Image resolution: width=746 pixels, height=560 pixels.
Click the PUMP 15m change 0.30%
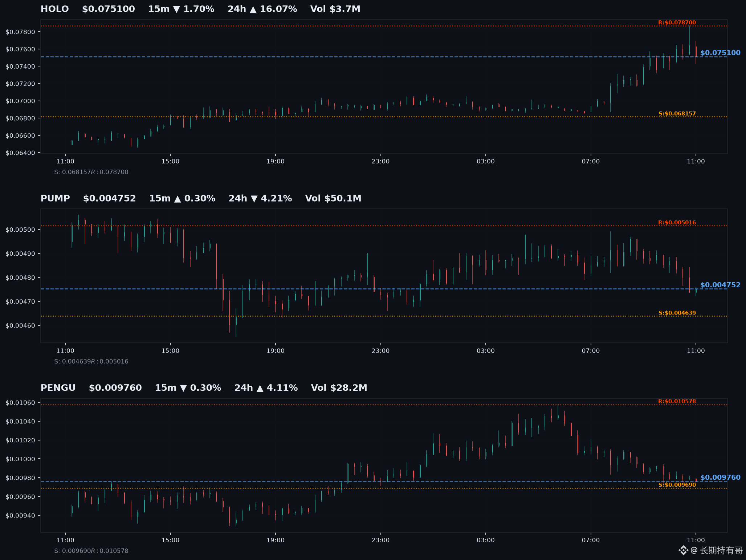[x=182, y=198]
